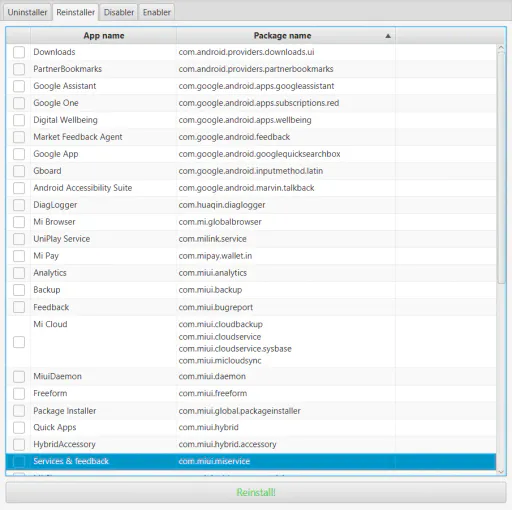This screenshot has width=512, height=510.
Task: Click com.google.android.apps.subscriptions.red
Action: pos(259,103)
